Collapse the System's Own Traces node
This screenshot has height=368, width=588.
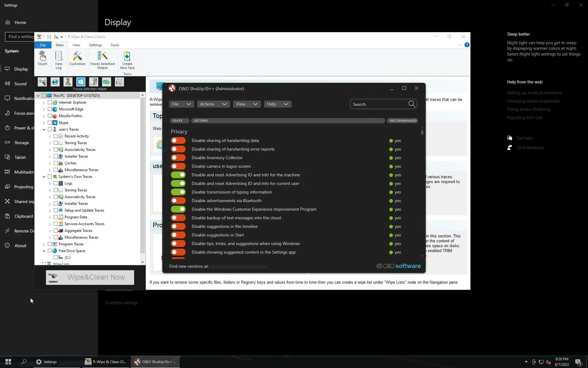[44, 177]
